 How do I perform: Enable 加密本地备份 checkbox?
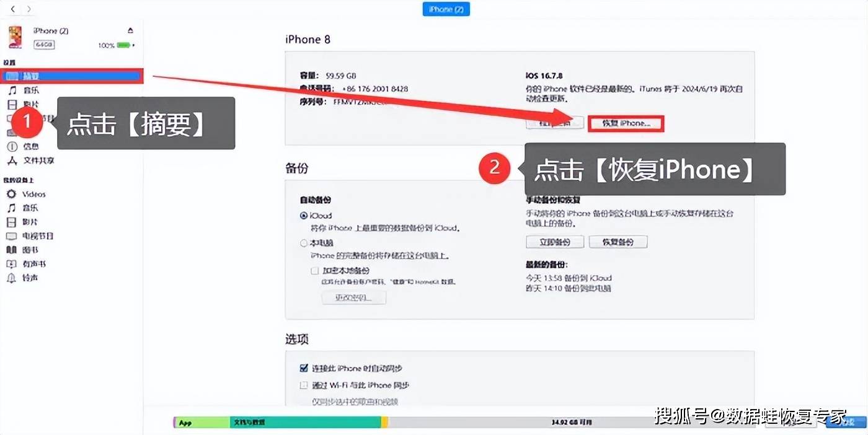[315, 271]
